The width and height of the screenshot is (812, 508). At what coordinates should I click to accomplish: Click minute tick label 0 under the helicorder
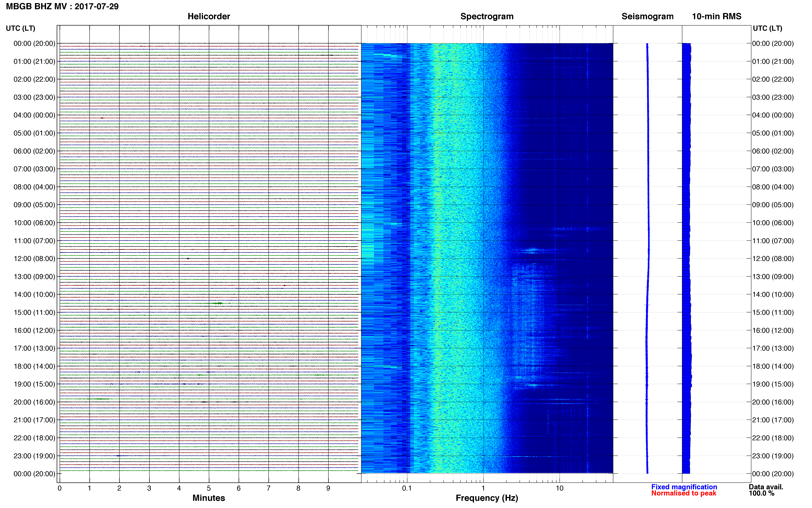click(59, 488)
